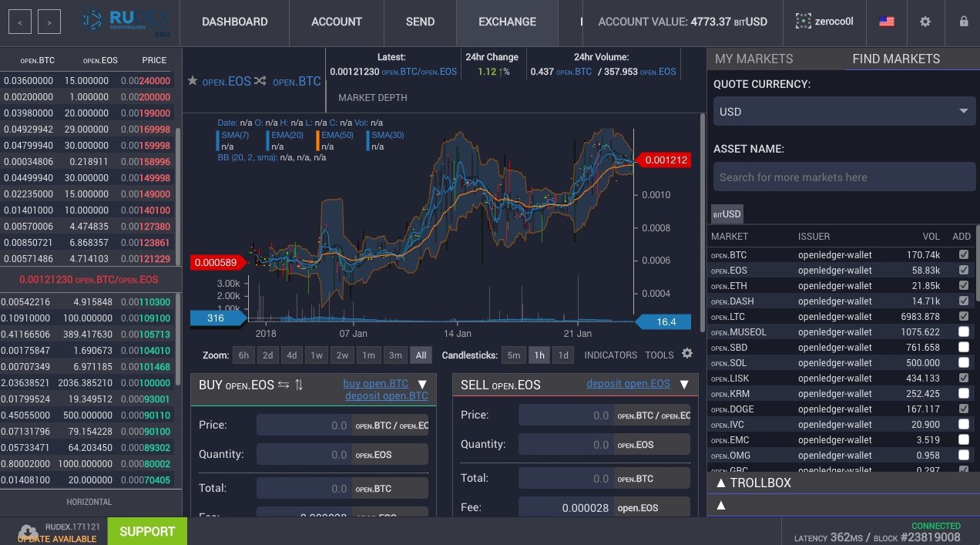Open the MARKET DEPTH tab
980x545 pixels.
373,98
